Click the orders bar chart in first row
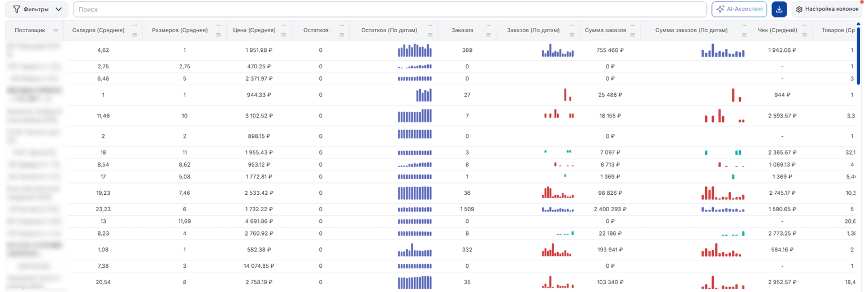This screenshot has height=292, width=868. pyautogui.click(x=558, y=50)
